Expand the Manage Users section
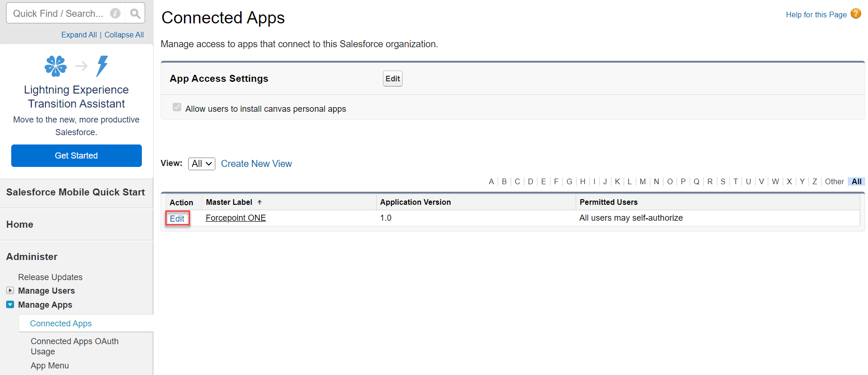The height and width of the screenshot is (375, 868). (10, 290)
